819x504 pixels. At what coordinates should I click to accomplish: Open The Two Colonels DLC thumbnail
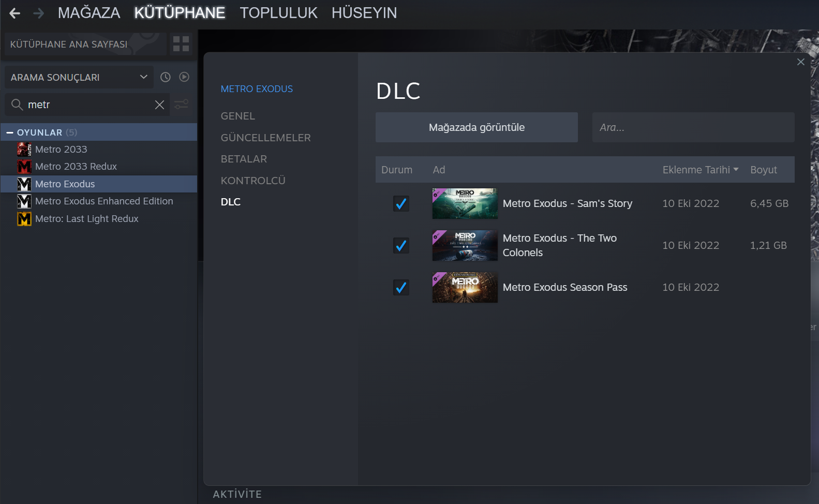click(x=465, y=245)
